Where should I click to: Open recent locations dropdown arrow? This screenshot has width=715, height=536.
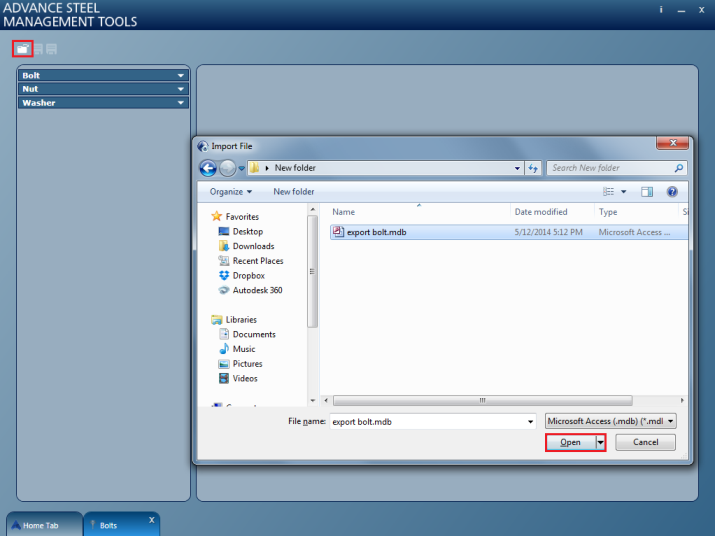(x=242, y=168)
